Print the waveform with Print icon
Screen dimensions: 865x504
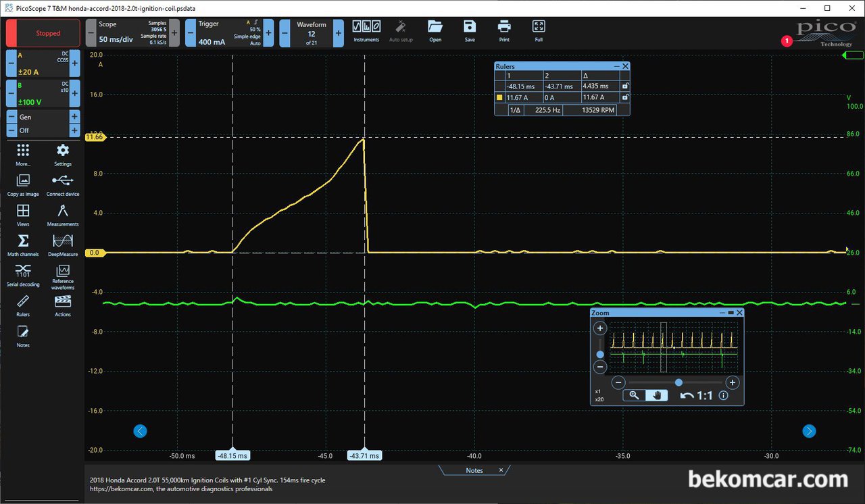click(x=504, y=31)
